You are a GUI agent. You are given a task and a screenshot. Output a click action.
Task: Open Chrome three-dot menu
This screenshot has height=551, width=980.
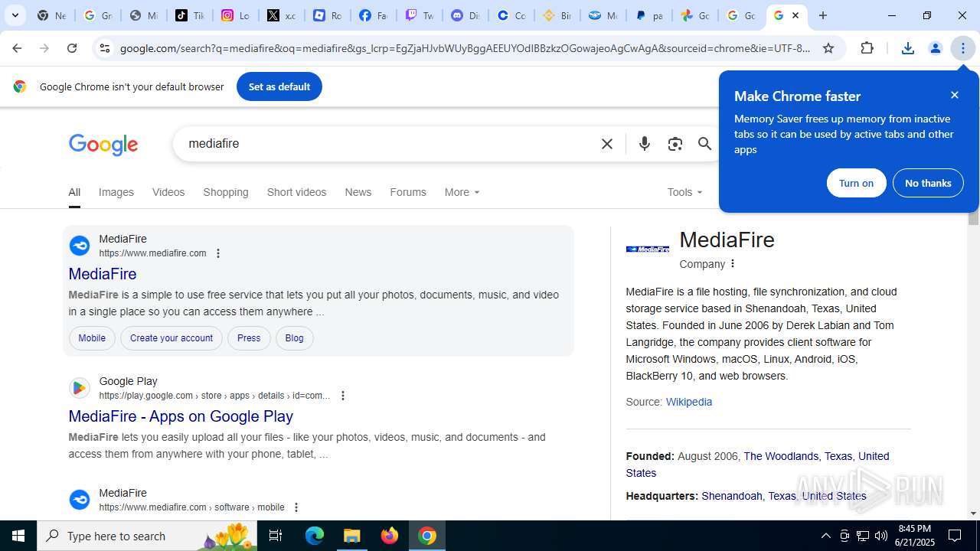963,48
